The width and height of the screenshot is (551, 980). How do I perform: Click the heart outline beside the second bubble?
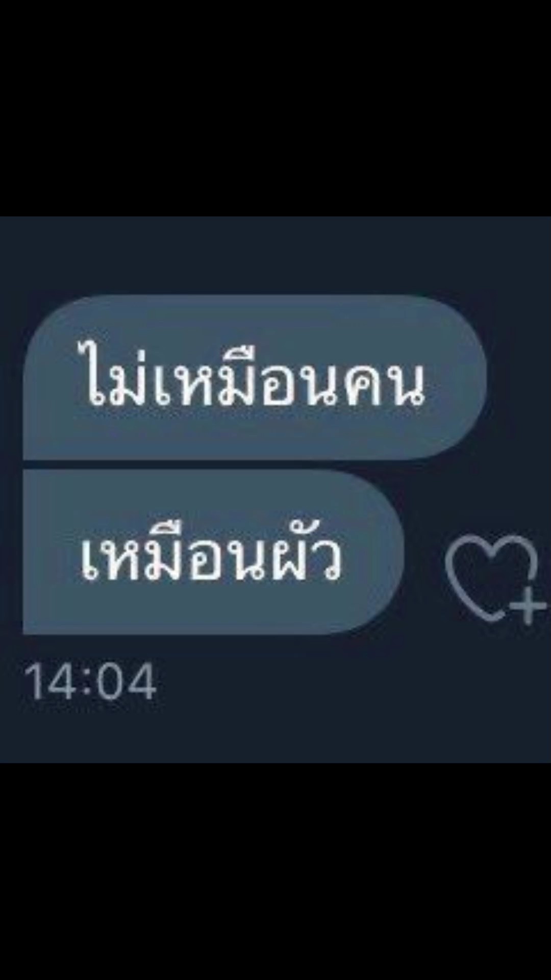490,574
